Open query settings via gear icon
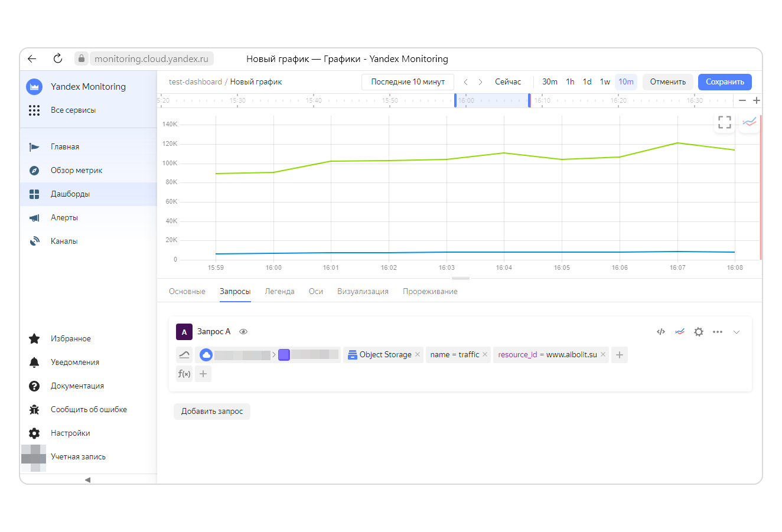The image size is (782, 532). (x=699, y=332)
